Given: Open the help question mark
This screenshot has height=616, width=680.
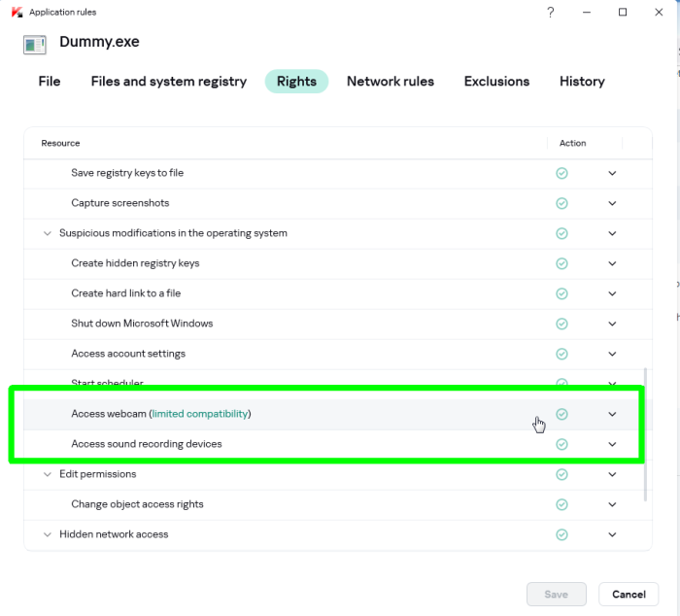Looking at the screenshot, I should (551, 12).
